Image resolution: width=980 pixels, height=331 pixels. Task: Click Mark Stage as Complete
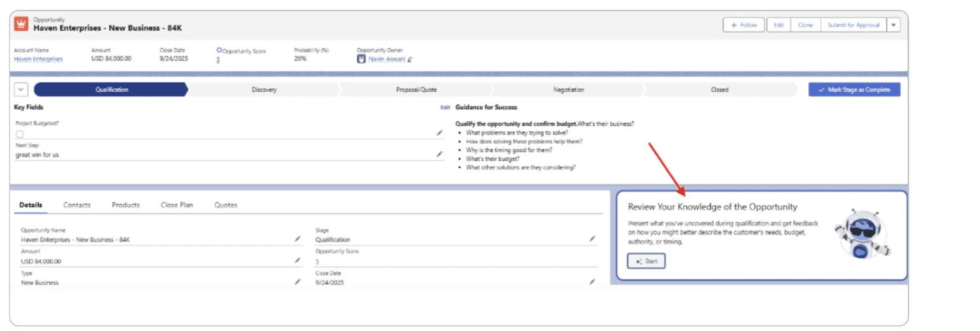(x=854, y=90)
